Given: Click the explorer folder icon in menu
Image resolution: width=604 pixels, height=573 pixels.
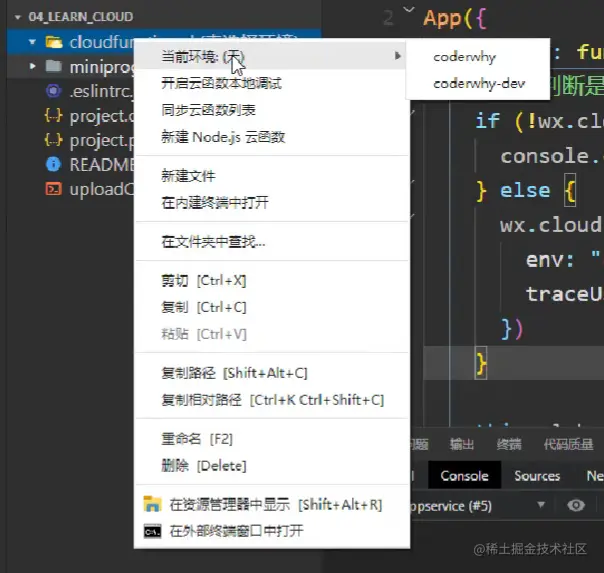Looking at the screenshot, I should click(x=152, y=504).
